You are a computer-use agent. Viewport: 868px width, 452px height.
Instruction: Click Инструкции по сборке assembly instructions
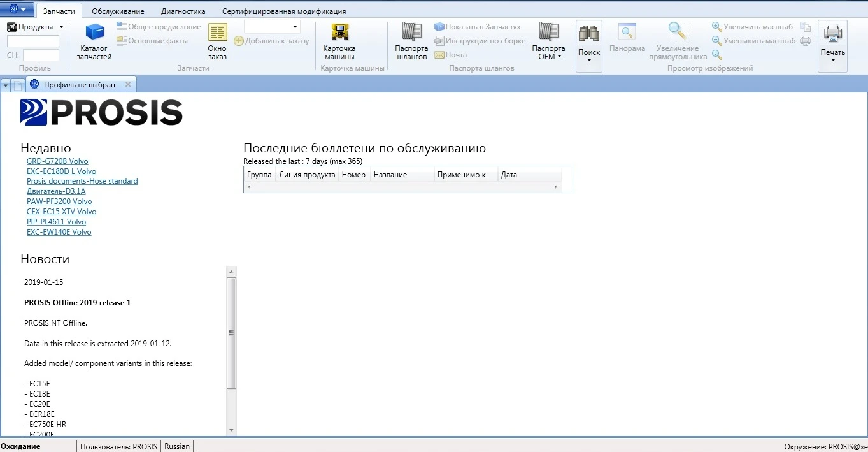[480, 41]
